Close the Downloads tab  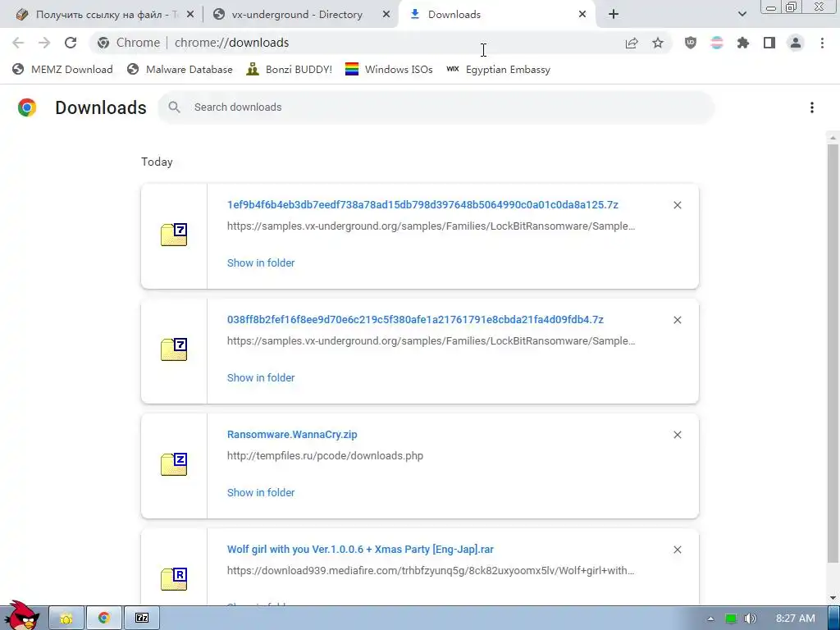(582, 15)
